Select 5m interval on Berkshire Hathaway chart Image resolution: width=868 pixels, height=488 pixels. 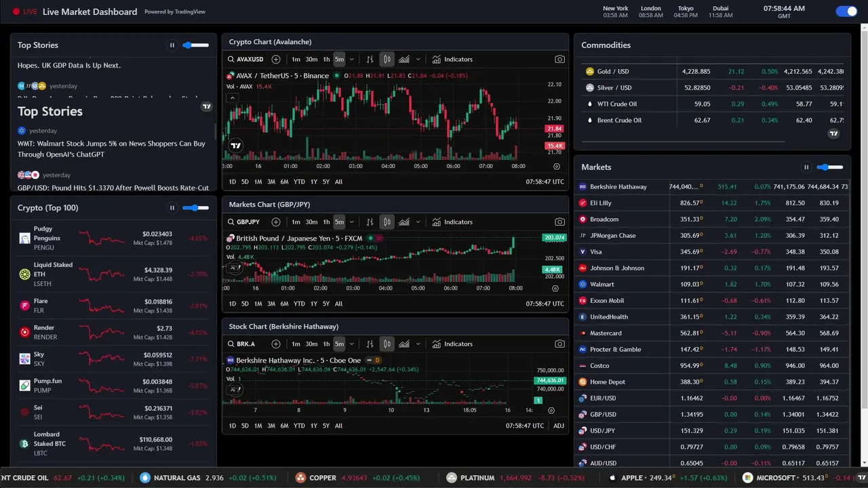339,344
